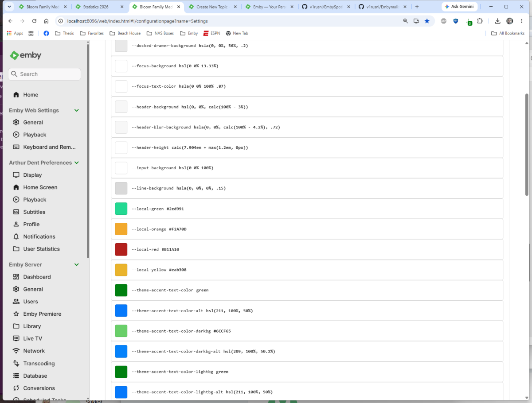The height and width of the screenshot is (403, 532).
Task: Open Chrome zoom magnifier icon
Action: coord(405,21)
